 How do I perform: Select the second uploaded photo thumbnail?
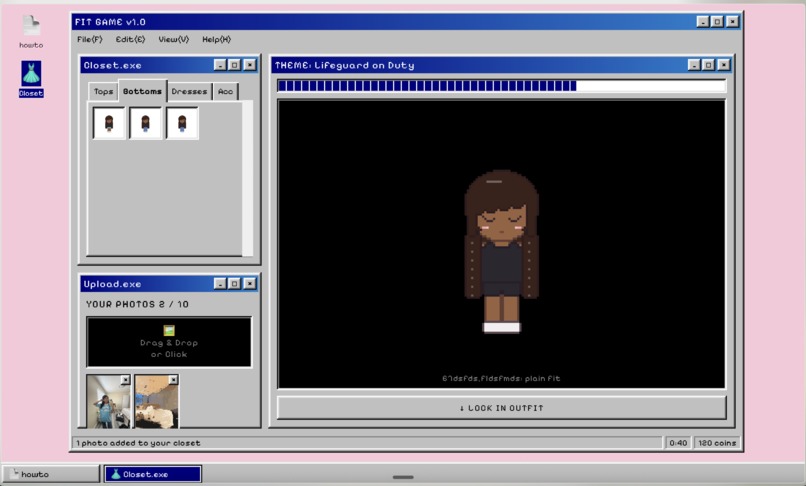point(156,402)
